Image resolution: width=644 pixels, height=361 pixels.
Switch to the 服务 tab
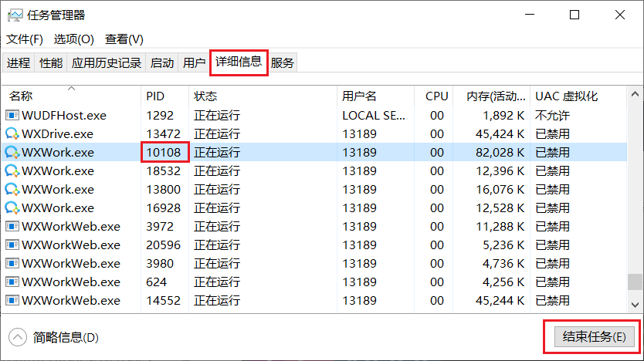tap(282, 62)
